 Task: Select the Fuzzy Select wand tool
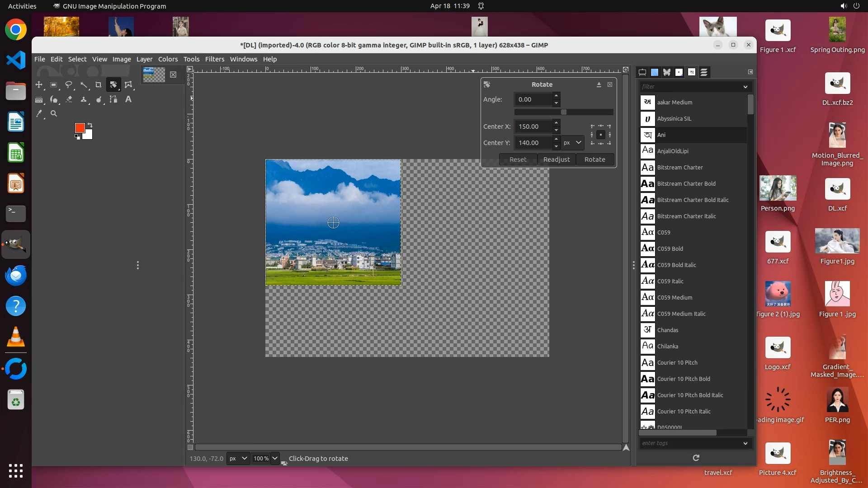click(x=84, y=84)
